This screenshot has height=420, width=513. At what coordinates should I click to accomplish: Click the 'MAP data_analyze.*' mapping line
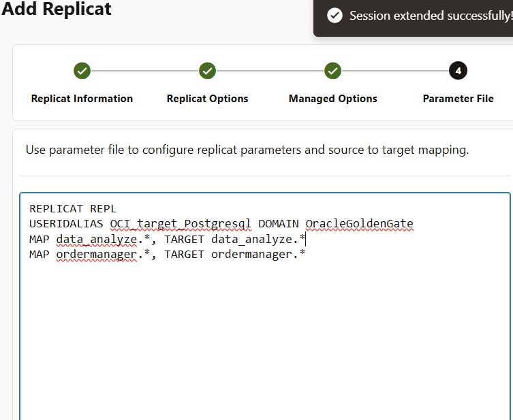point(167,239)
